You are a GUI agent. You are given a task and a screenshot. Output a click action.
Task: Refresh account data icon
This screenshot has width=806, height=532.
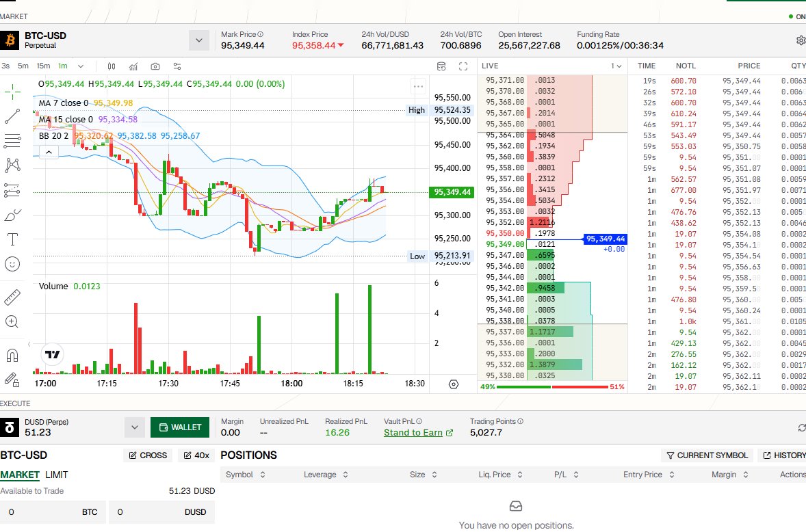pyautogui.click(x=801, y=427)
